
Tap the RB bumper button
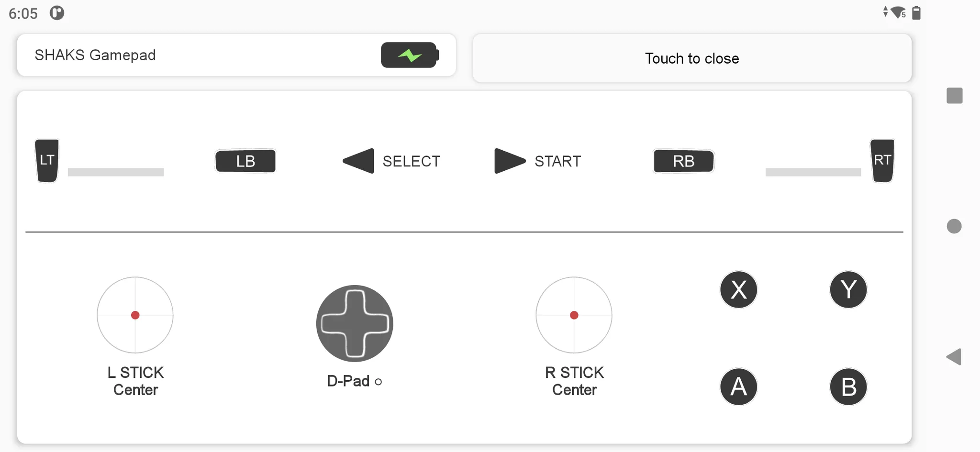point(683,161)
